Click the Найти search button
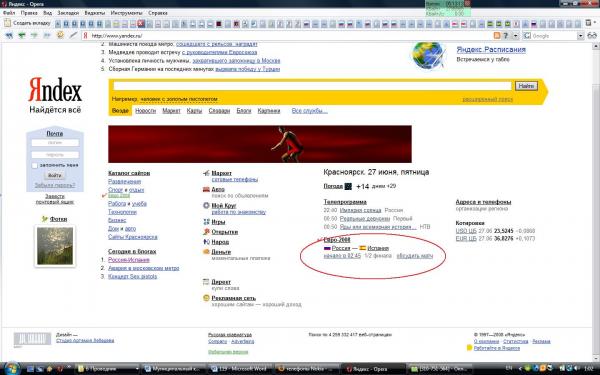The image size is (600, 375). pos(526,86)
